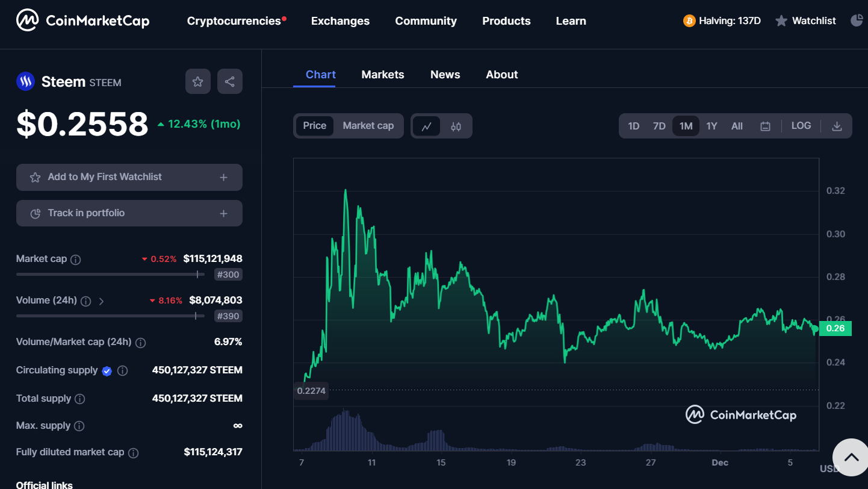868x489 pixels.
Task: Click the #390 volume rank badge
Action: click(x=229, y=316)
